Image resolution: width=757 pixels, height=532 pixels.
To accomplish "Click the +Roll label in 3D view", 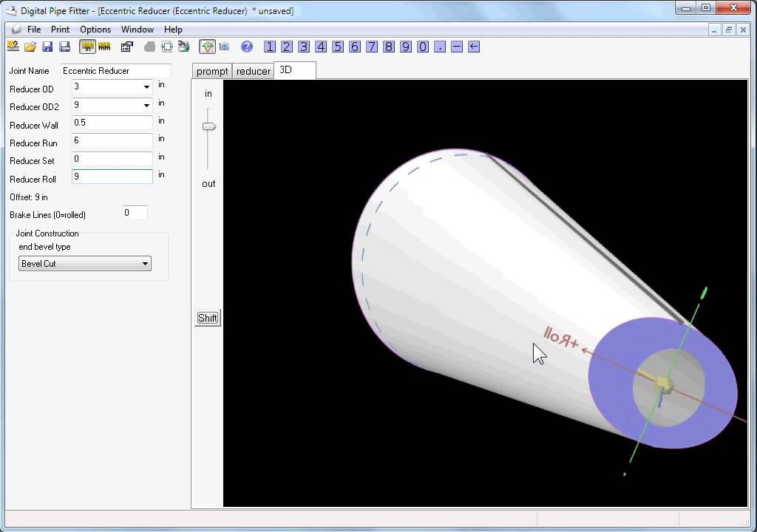I will tap(560, 337).
